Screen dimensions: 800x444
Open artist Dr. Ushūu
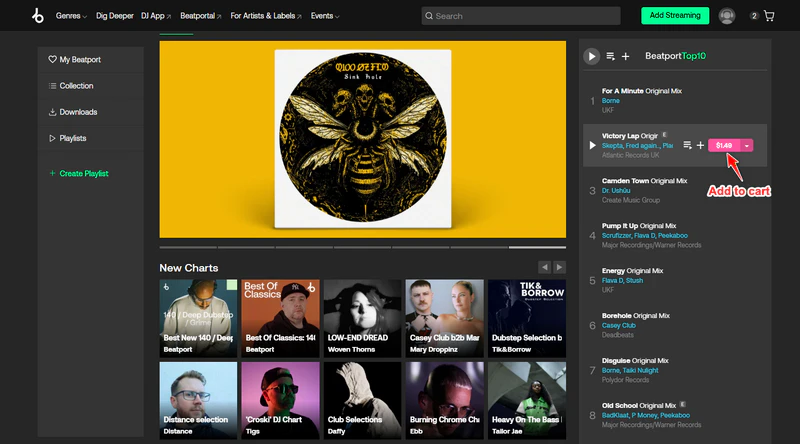pos(616,190)
